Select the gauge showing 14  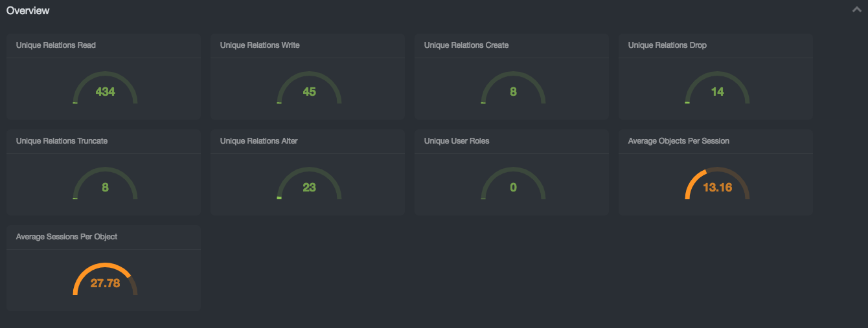(717, 91)
